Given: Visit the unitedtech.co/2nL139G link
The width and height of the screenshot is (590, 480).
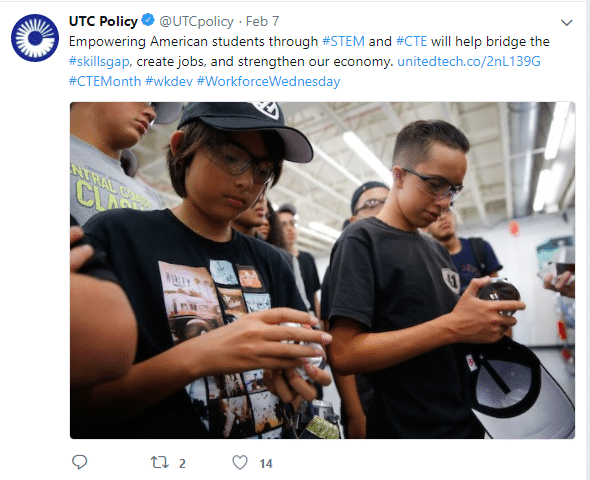Looking at the screenshot, I should tap(469, 61).
